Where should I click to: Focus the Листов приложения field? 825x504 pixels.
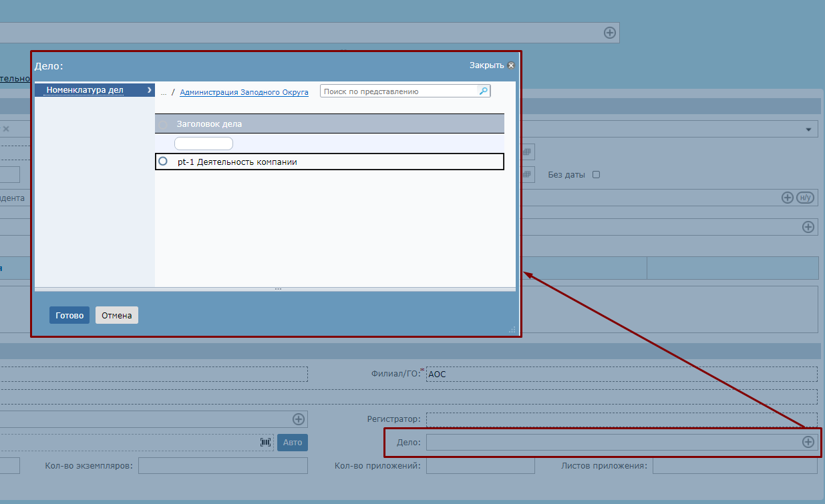tap(735, 465)
